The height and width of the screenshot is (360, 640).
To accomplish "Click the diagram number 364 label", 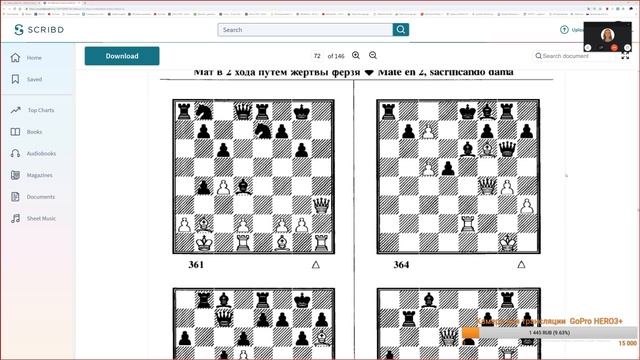I will tap(401, 264).
